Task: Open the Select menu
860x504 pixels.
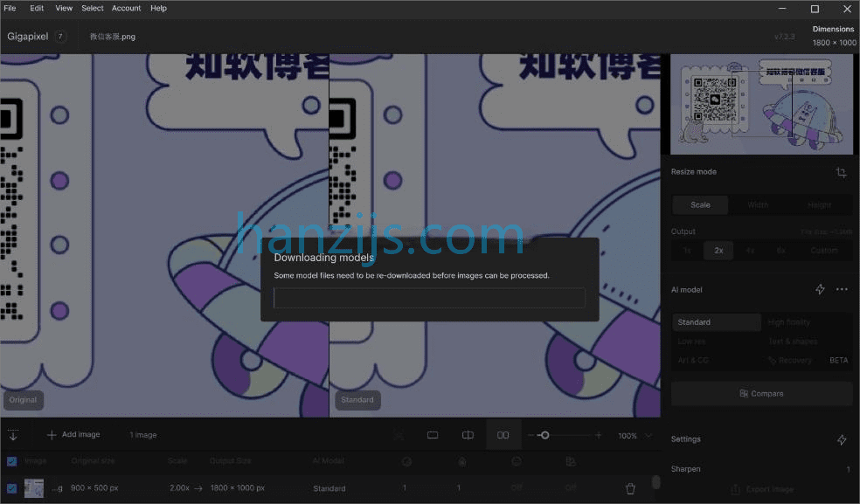Action: point(92,8)
